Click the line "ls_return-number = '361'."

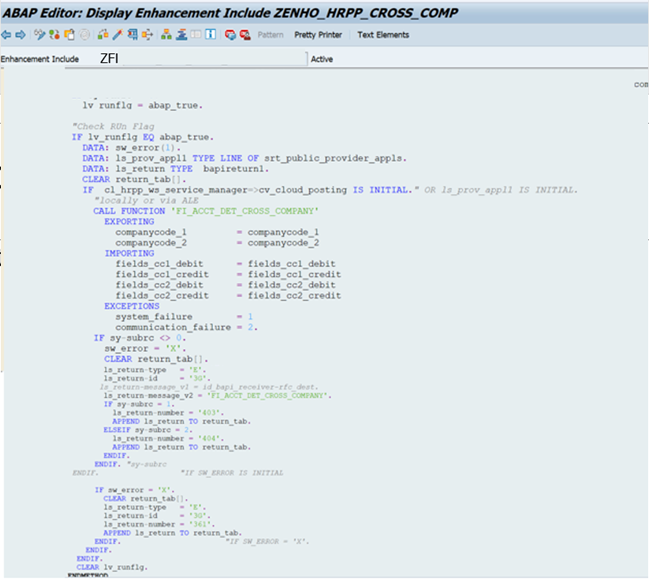tap(159, 524)
